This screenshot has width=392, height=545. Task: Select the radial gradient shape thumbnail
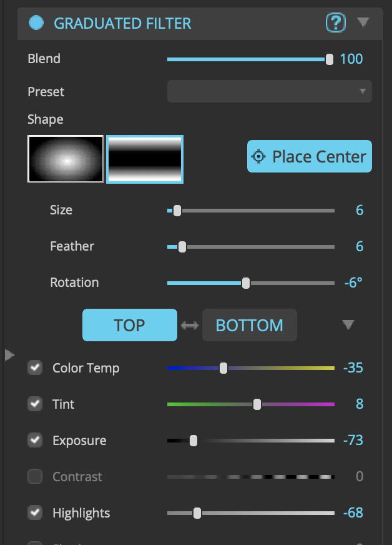click(66, 159)
